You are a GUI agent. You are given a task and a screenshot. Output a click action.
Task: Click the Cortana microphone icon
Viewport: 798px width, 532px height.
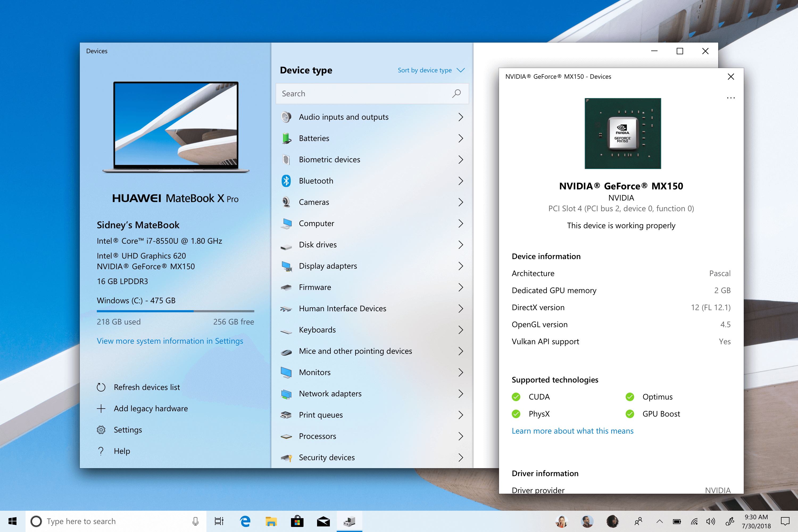196,521
